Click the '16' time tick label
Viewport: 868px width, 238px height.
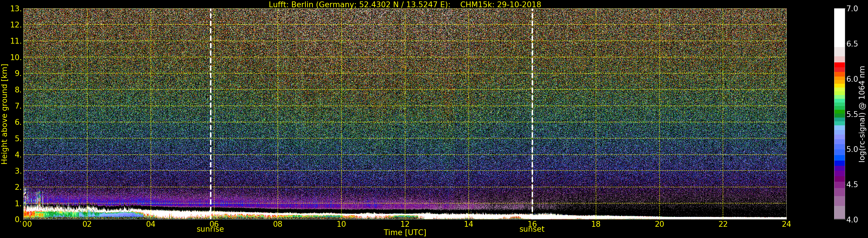click(x=532, y=224)
